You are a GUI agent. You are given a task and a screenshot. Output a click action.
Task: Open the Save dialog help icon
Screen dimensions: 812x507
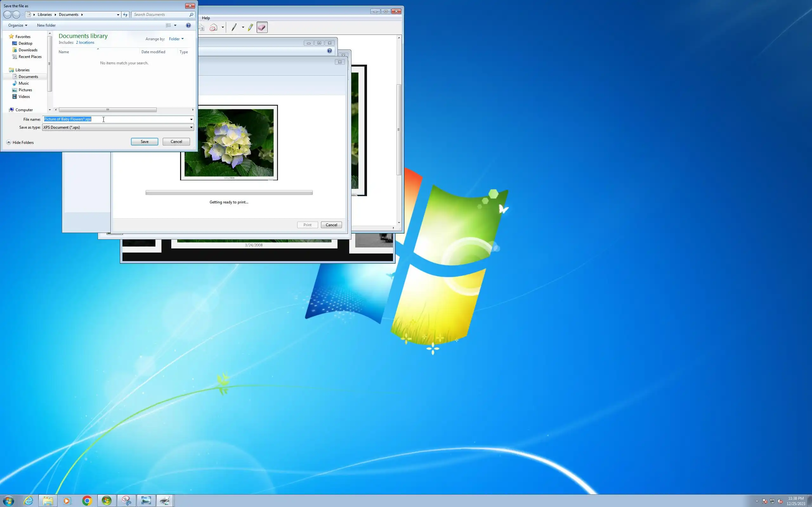tap(188, 25)
